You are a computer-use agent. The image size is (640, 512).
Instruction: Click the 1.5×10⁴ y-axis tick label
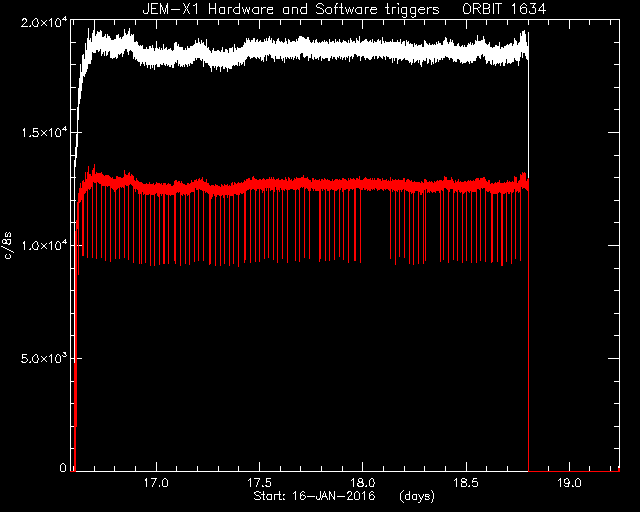[44, 133]
